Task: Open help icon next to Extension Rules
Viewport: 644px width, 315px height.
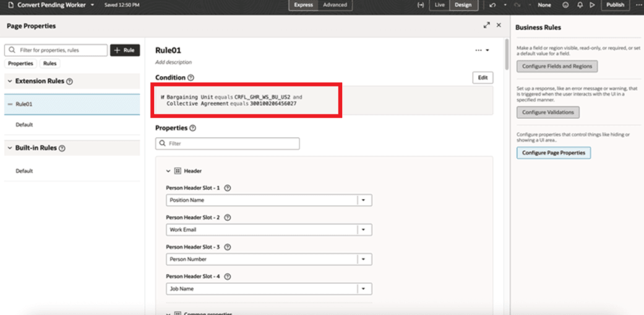Action: pyautogui.click(x=69, y=82)
